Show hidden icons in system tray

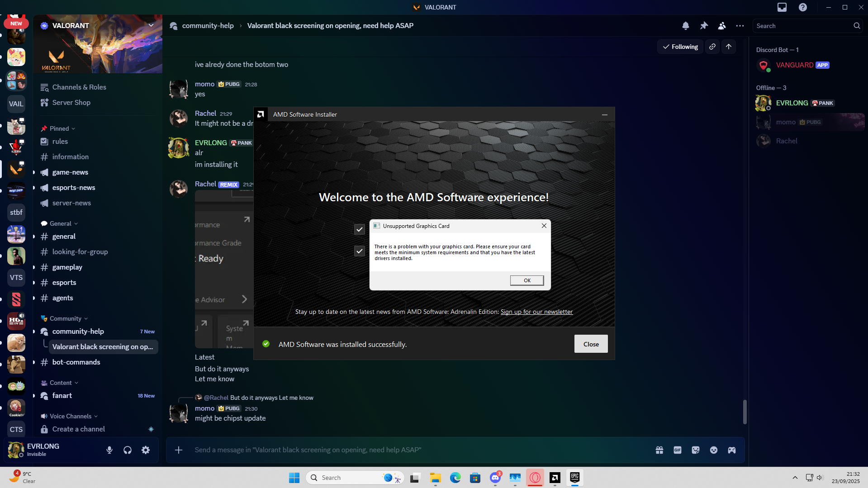click(795, 478)
